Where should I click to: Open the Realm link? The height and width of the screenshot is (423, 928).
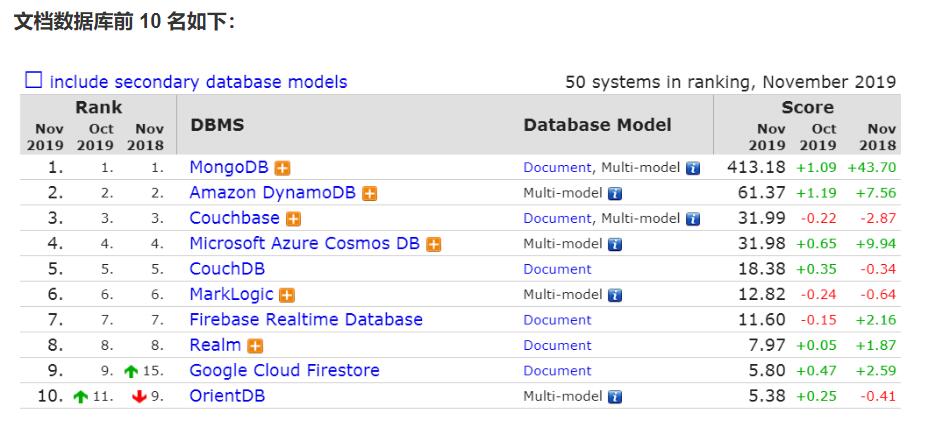tap(215, 345)
